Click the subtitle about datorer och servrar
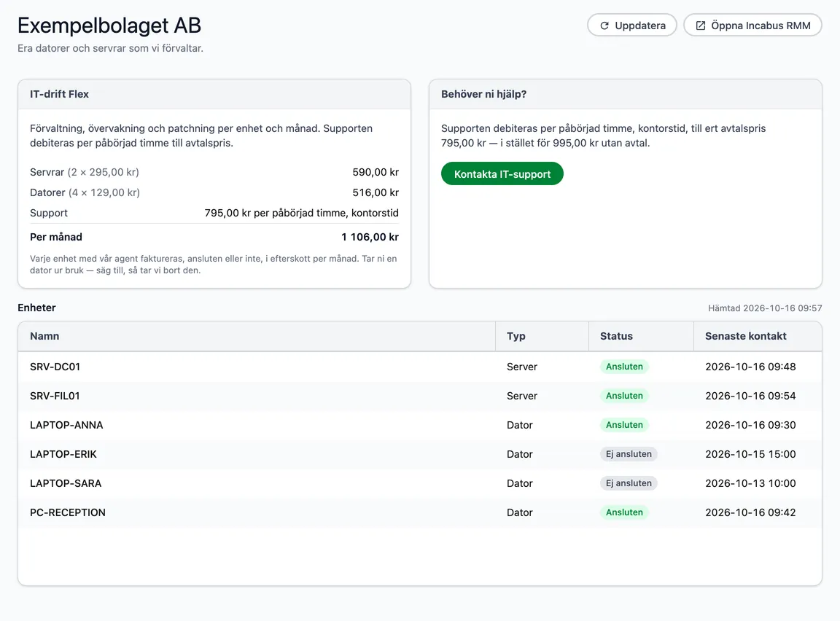Image resolution: width=840 pixels, height=621 pixels. [x=110, y=48]
